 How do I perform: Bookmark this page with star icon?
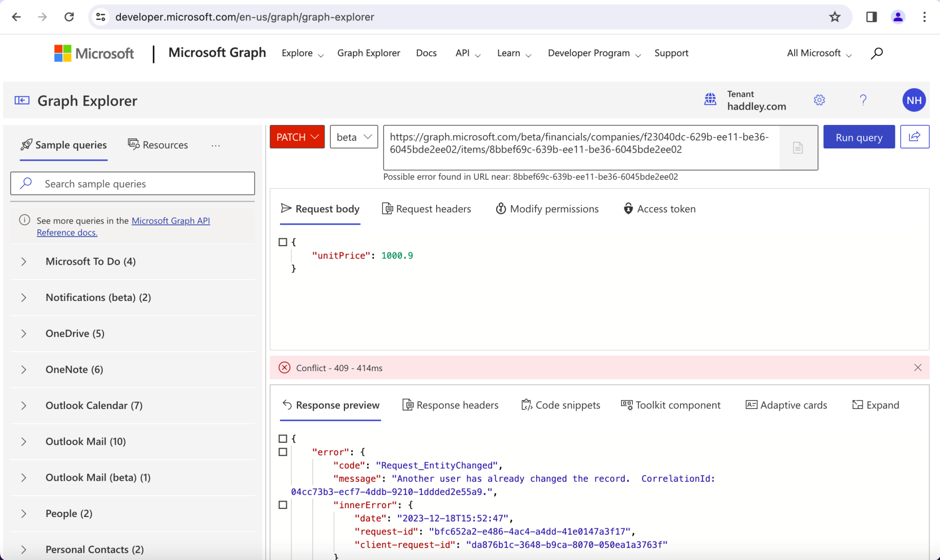[835, 17]
